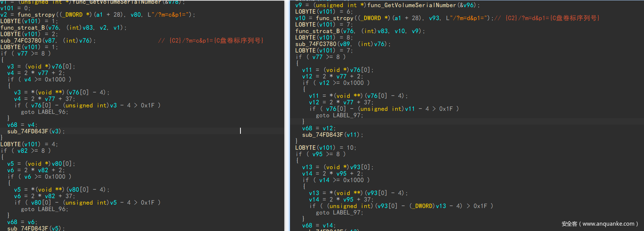Viewport: 644px width, 231px height.
Task: Select the 'if ( v82 >= 8 )' condition
Action: click(26, 151)
